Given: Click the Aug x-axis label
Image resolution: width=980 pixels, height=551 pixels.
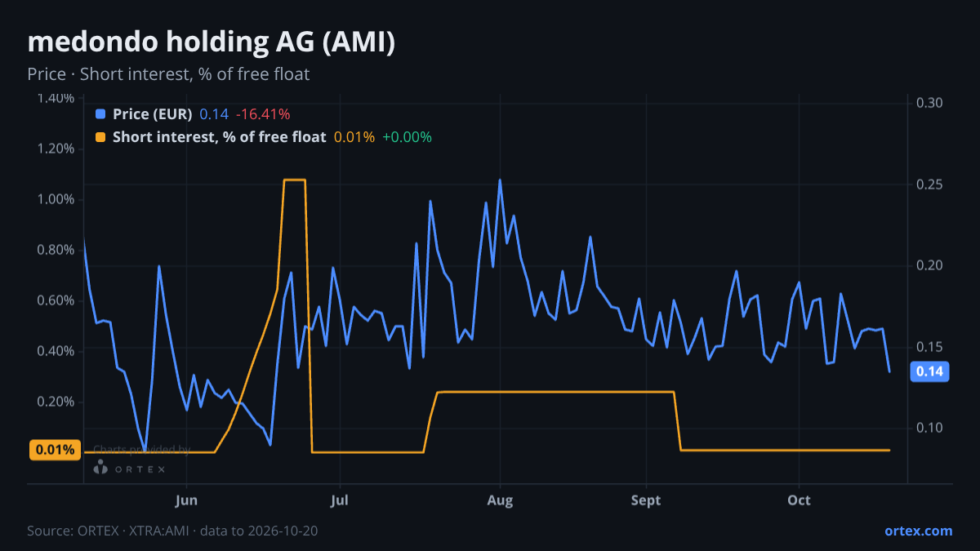Looking at the screenshot, I should [500, 500].
